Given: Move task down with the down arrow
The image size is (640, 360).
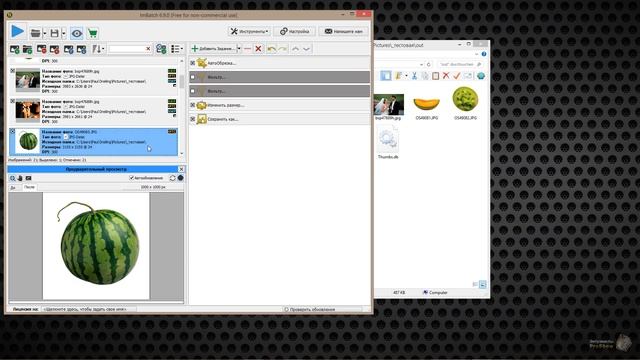Looking at the screenshot, I should pyautogui.click(x=307, y=49).
